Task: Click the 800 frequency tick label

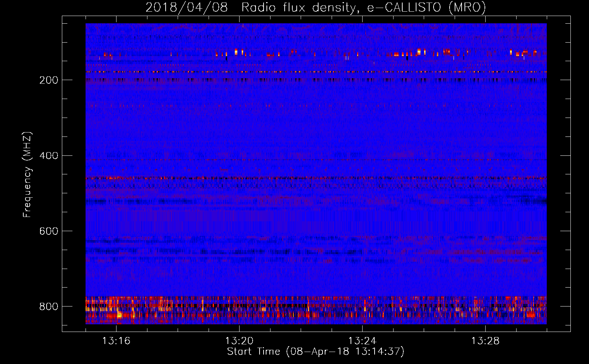Action: [49, 306]
